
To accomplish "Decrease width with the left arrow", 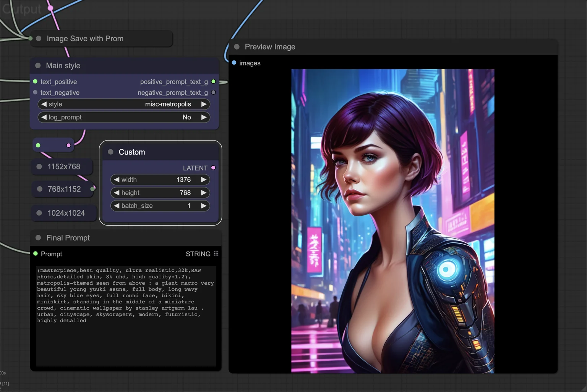I will (x=117, y=179).
